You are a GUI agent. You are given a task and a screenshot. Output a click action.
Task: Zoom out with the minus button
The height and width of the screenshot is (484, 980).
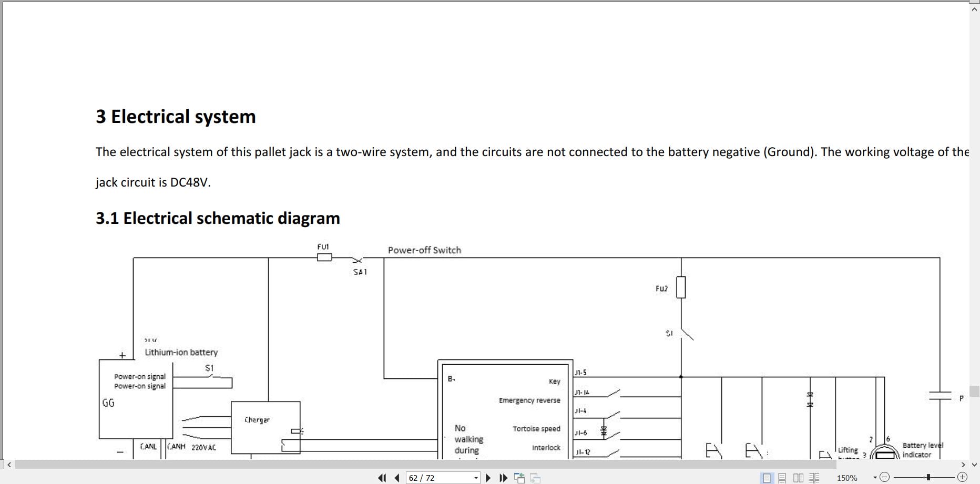[885, 477]
